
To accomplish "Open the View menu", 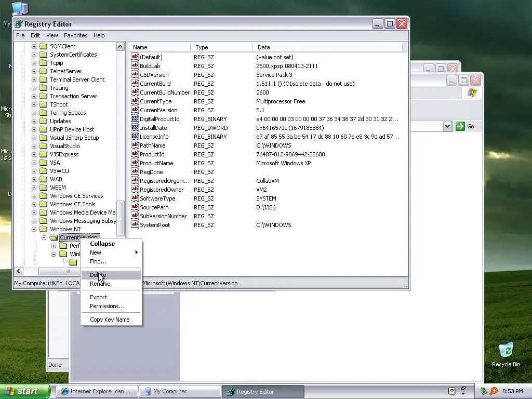I will pyautogui.click(x=52, y=35).
